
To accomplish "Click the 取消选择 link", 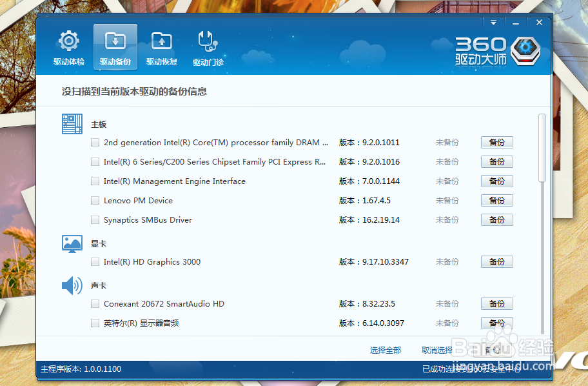I will click(437, 350).
